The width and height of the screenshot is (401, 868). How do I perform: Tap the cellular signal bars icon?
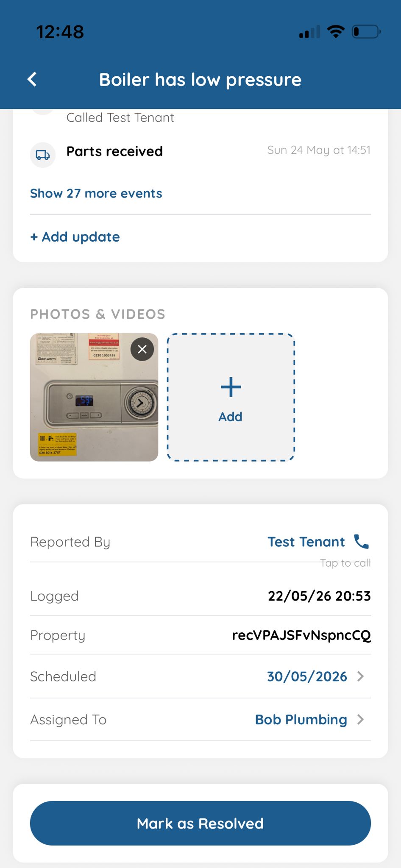(x=309, y=32)
